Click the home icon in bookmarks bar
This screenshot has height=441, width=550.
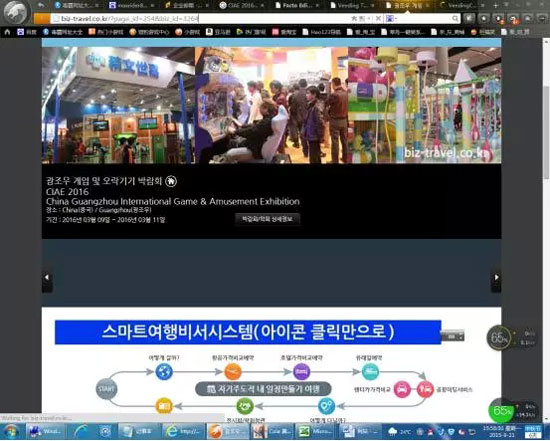click(x=7, y=32)
